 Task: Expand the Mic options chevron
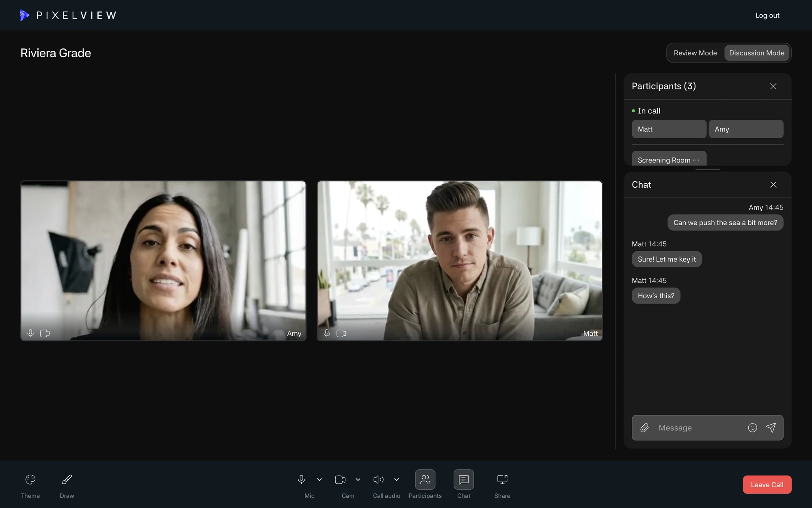320,480
